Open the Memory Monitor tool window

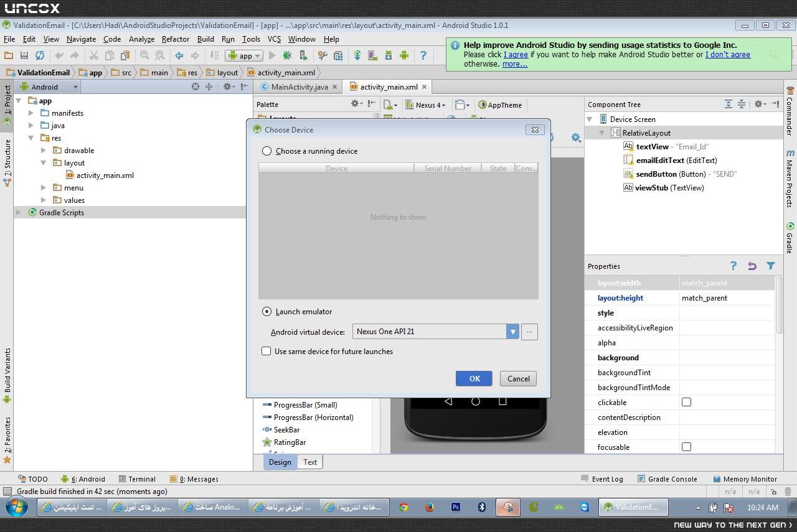[x=745, y=479]
